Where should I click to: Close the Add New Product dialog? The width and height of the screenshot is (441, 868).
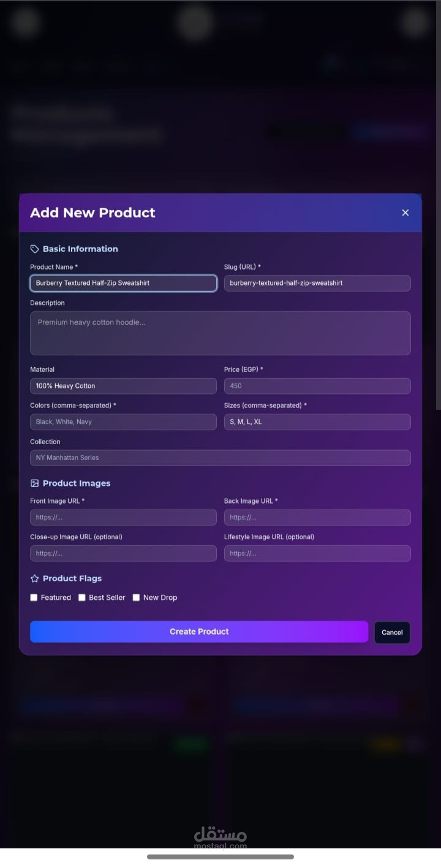click(x=405, y=213)
